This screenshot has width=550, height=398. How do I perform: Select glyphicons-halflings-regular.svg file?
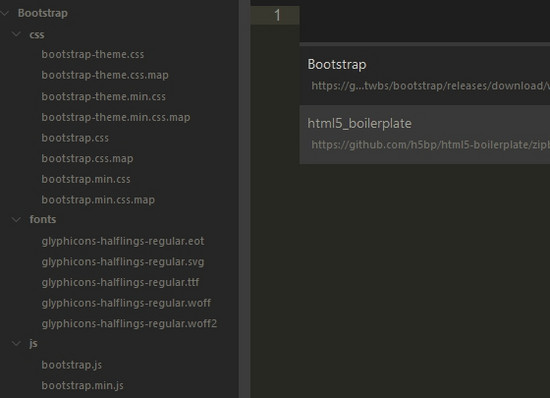click(123, 262)
